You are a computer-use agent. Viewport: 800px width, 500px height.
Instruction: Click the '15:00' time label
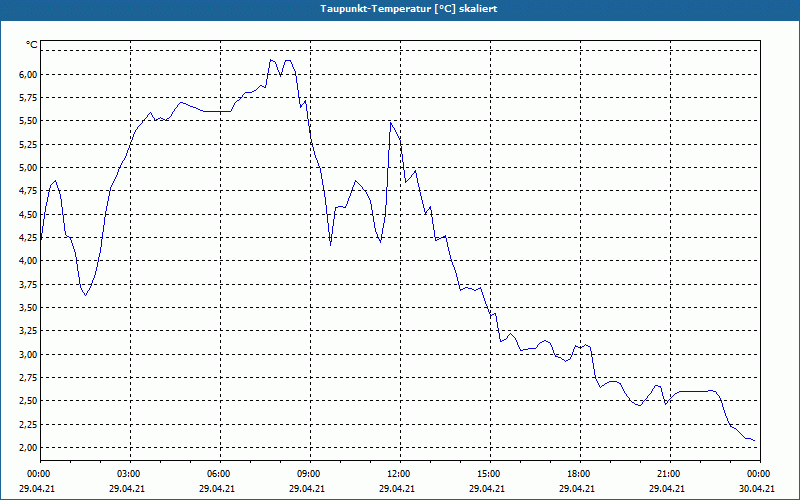490,474
